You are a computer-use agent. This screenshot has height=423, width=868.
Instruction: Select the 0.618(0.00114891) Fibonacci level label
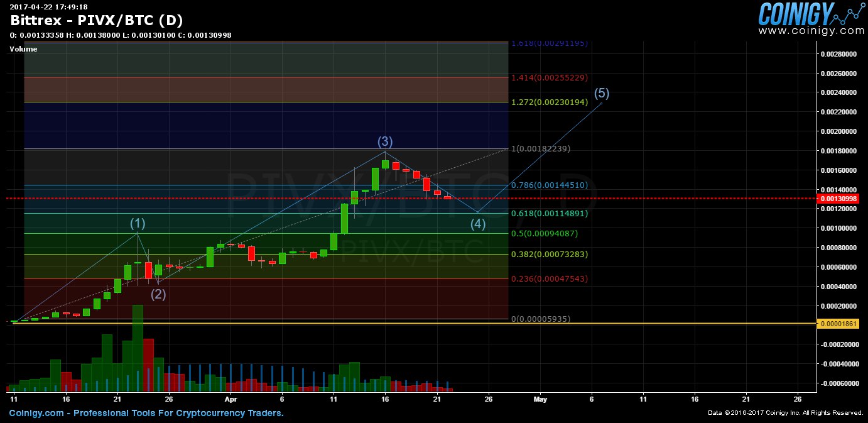550,214
